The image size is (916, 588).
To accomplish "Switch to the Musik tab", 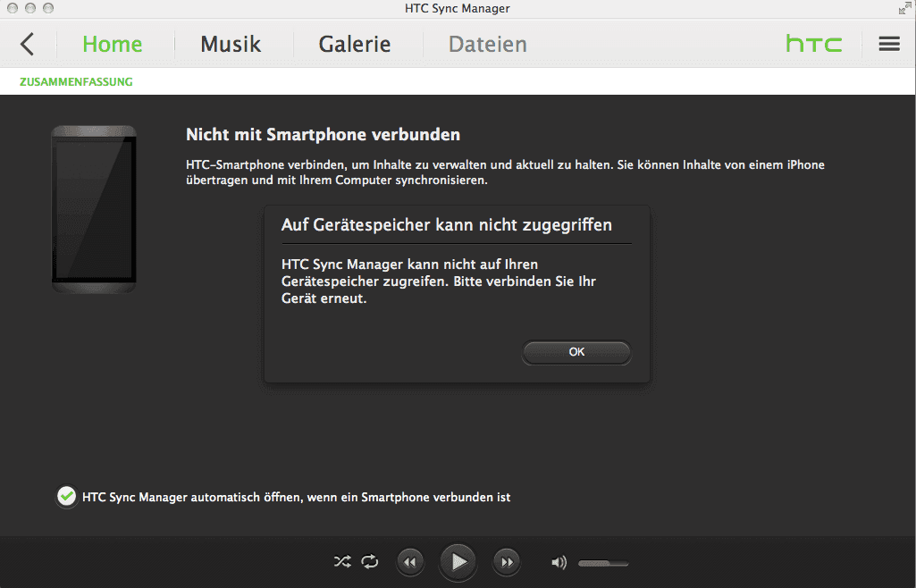I will (x=231, y=45).
